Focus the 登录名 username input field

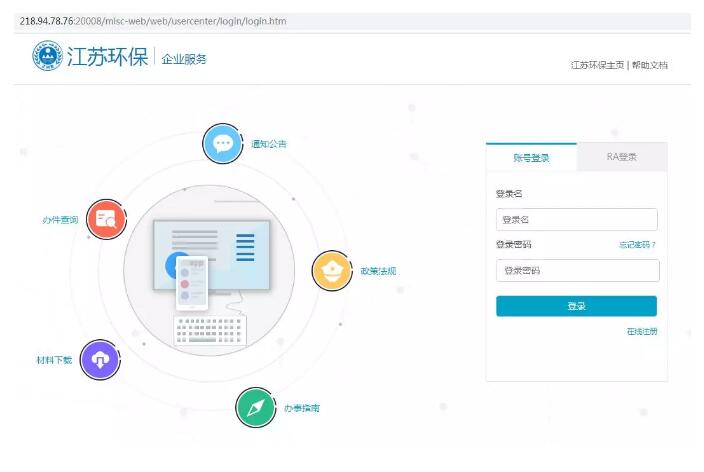click(576, 219)
